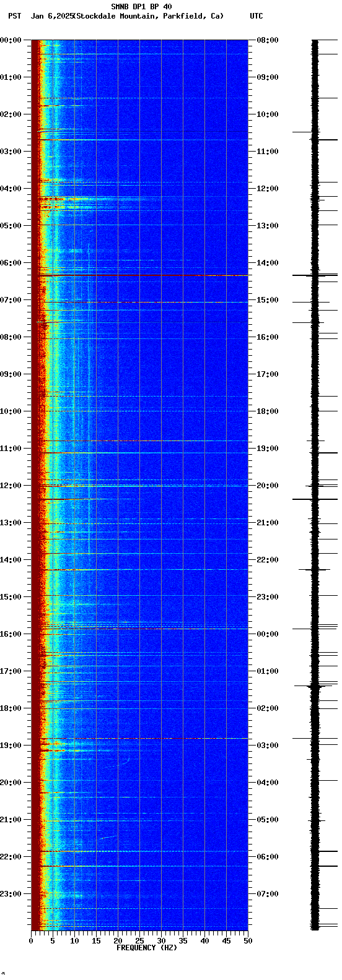The width and height of the screenshot is (342, 980).
Task: Click the PST axis label "10:00"
Action: click(11, 411)
